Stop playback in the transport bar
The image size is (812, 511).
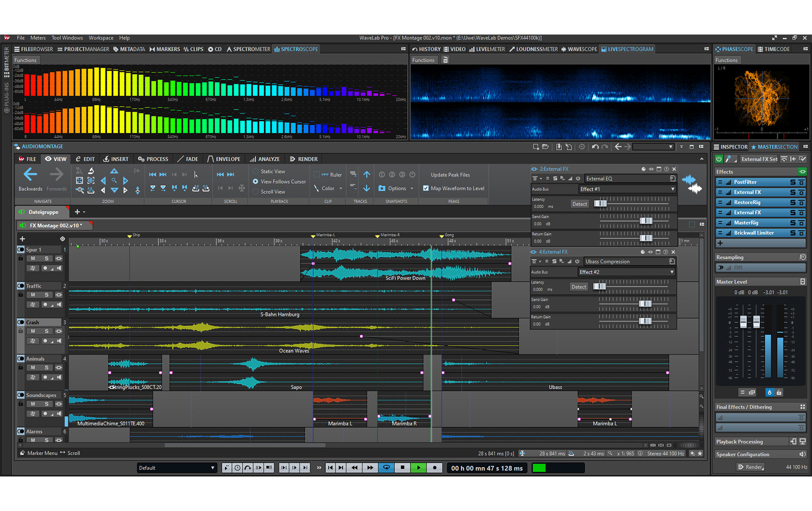(402, 468)
